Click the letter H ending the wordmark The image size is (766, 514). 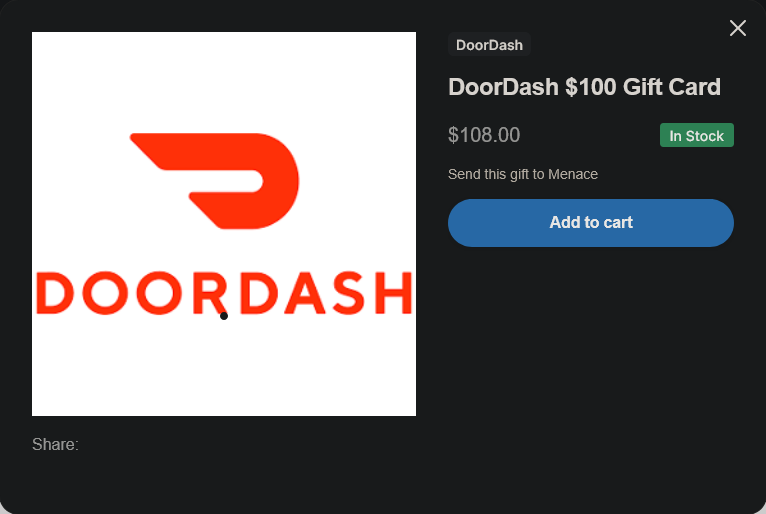point(394,293)
